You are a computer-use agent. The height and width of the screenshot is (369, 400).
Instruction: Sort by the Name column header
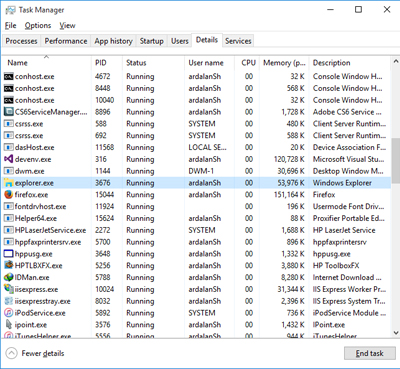point(47,63)
